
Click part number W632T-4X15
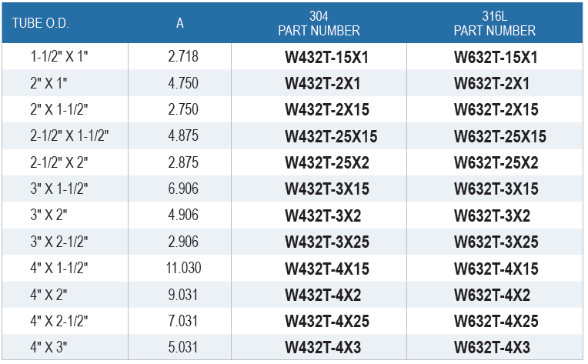coord(496,269)
